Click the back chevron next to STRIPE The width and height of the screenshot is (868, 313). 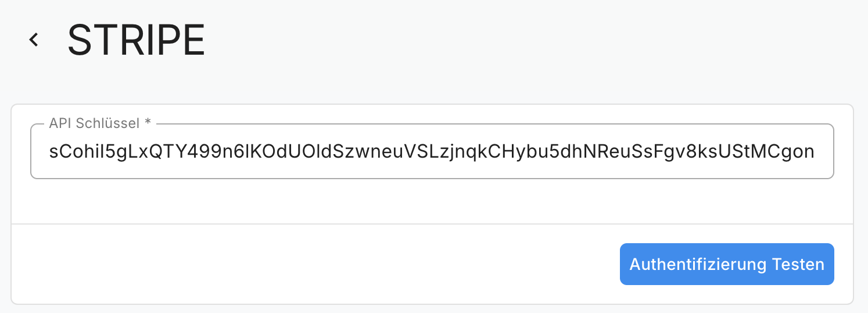(x=34, y=40)
